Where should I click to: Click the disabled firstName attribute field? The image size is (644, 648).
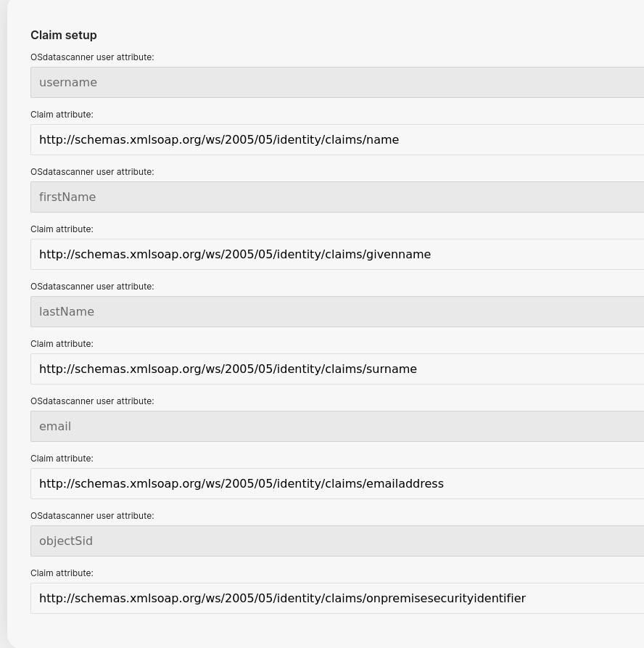tap(337, 197)
